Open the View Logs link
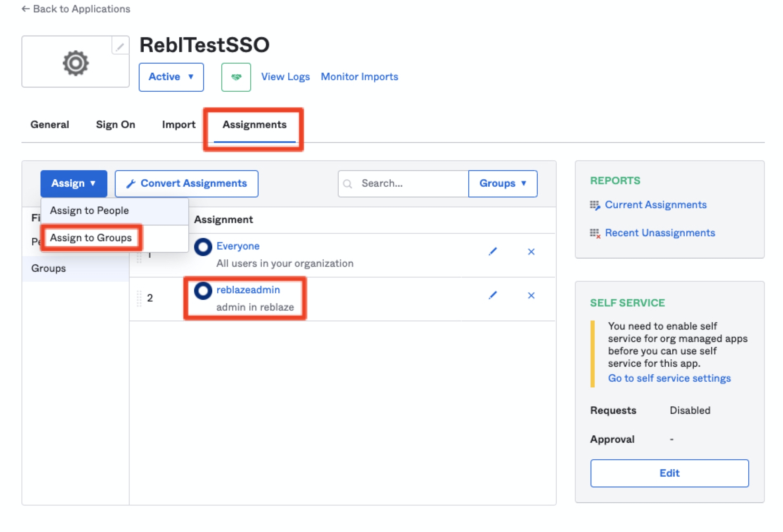Viewport: 783px width, 532px height. pyautogui.click(x=285, y=77)
